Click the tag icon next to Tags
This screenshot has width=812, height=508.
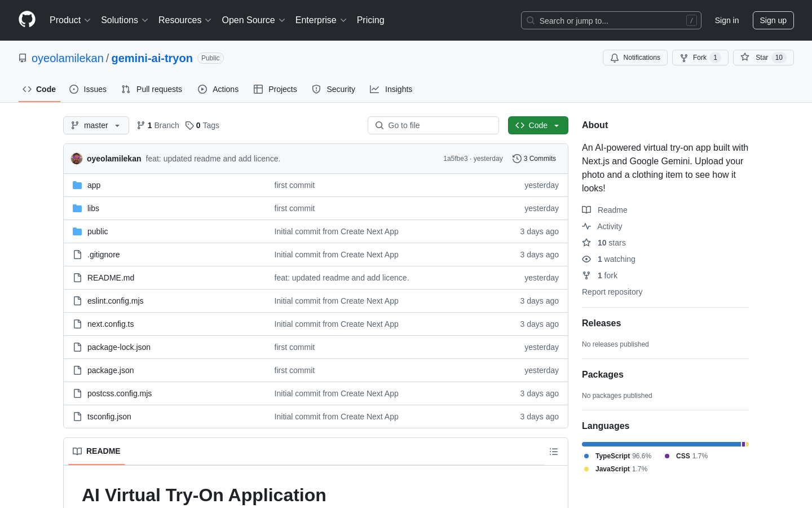(189, 125)
